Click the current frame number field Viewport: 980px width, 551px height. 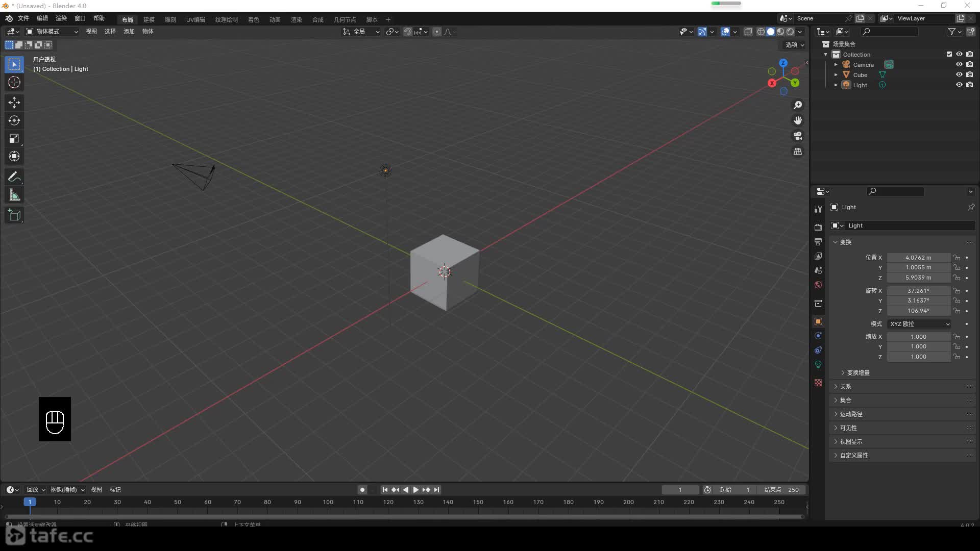pos(680,490)
